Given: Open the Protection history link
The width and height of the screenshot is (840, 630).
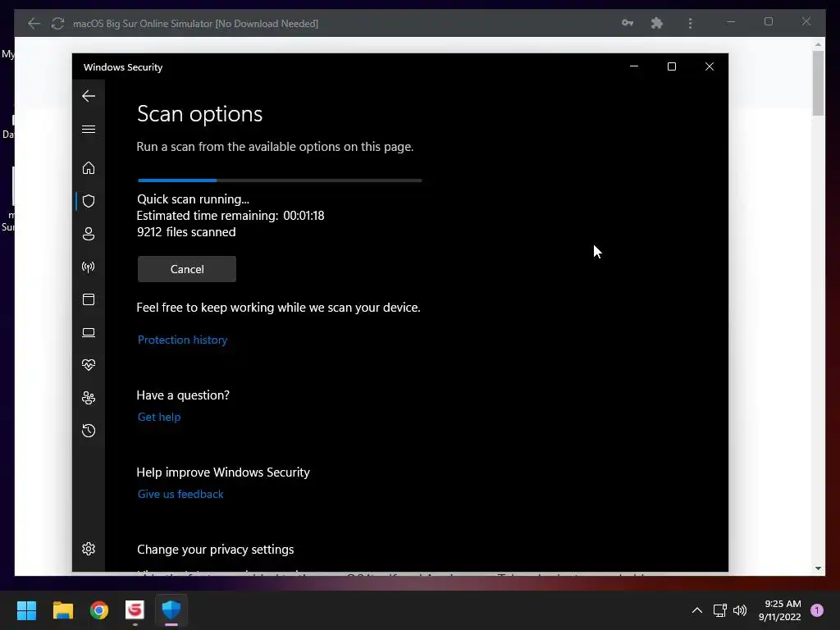Looking at the screenshot, I should [183, 340].
